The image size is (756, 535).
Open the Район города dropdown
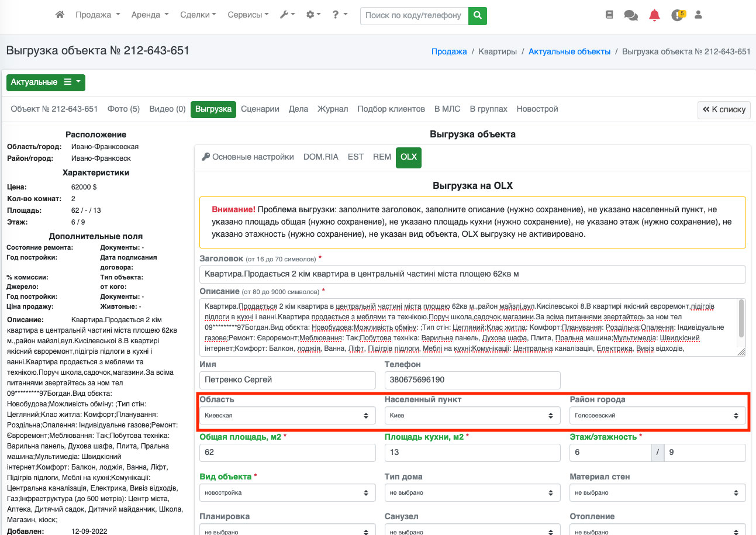click(657, 416)
